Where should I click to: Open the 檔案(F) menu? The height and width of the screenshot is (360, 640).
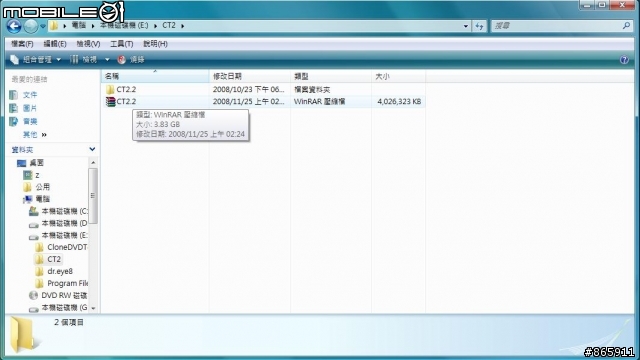coord(22,44)
